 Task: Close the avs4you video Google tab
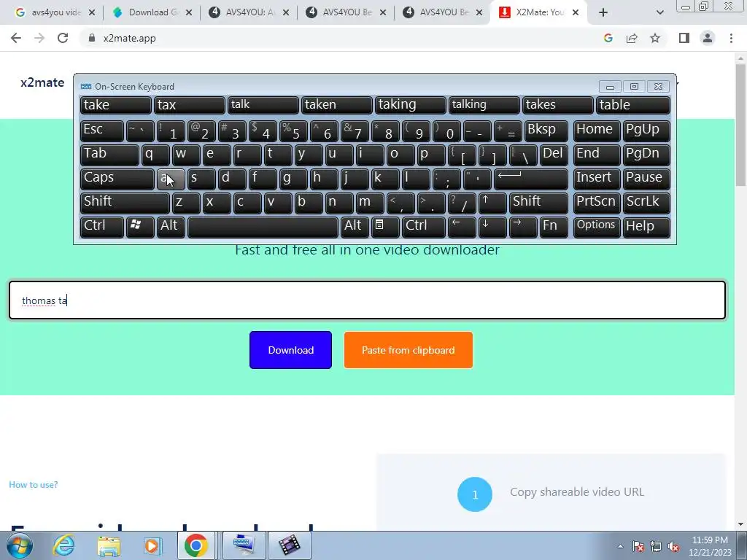(92, 12)
